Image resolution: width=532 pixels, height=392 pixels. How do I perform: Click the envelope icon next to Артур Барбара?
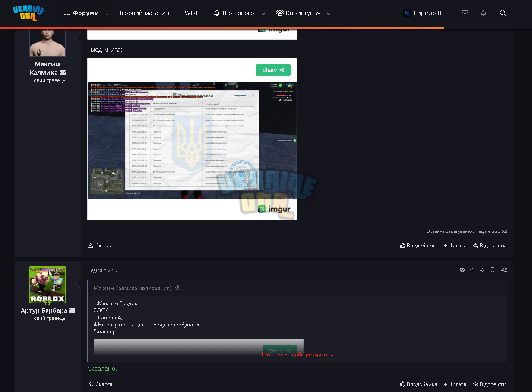click(72, 310)
